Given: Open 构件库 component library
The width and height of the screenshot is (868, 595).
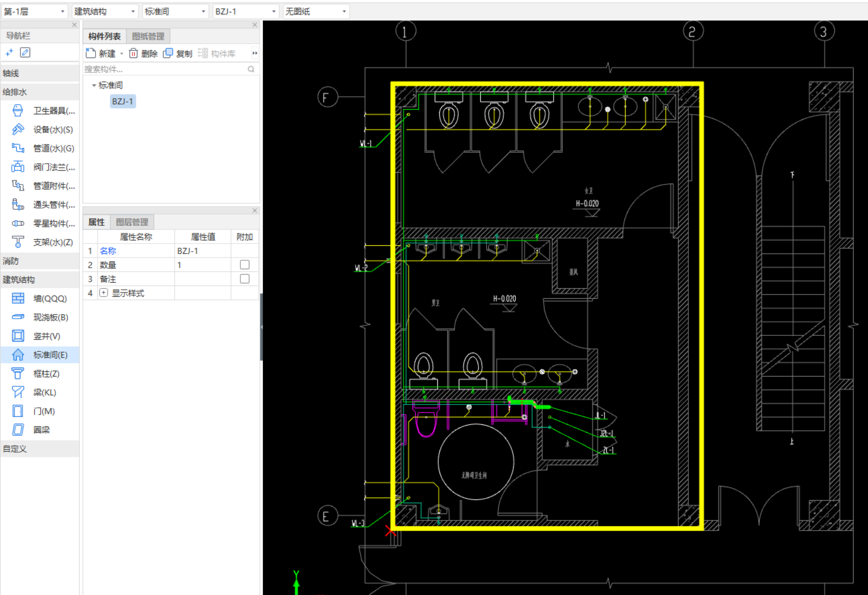Looking at the screenshot, I should [x=217, y=53].
